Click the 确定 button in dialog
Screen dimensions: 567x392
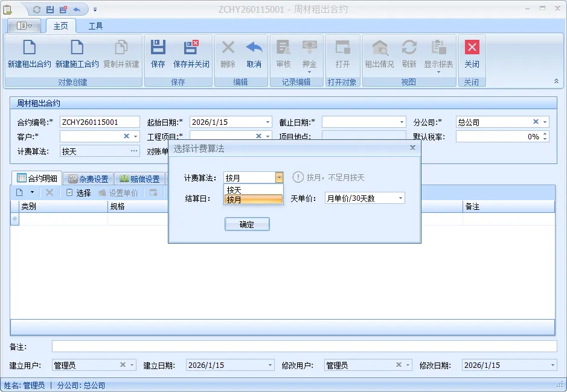click(x=247, y=224)
